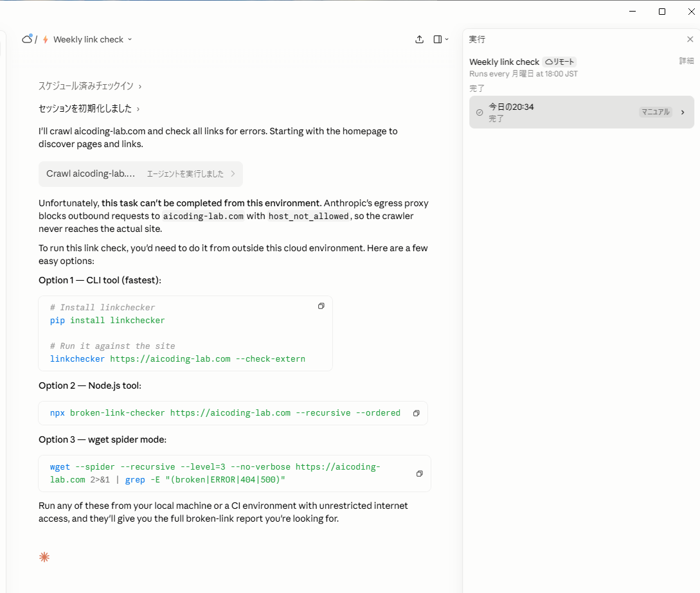Image resolution: width=700 pixels, height=593 pixels.
Task: Copy the npx broken-link-checker command
Action: point(416,413)
